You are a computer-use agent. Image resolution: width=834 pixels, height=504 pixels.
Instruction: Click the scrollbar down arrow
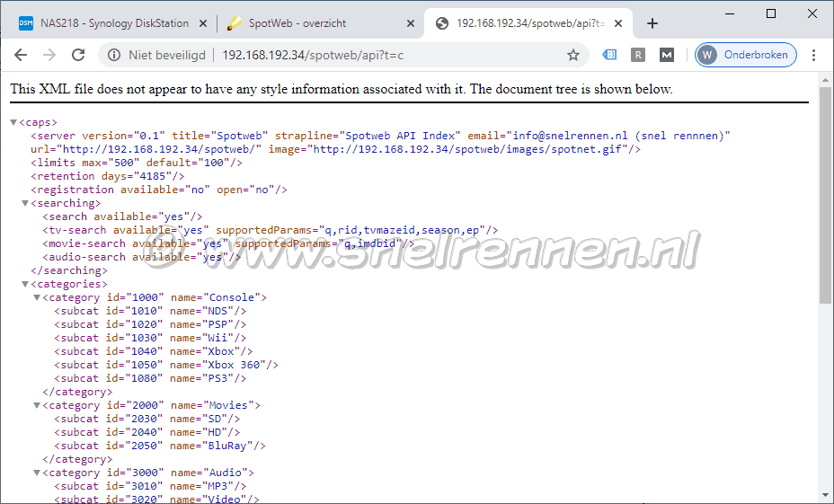tap(825, 497)
